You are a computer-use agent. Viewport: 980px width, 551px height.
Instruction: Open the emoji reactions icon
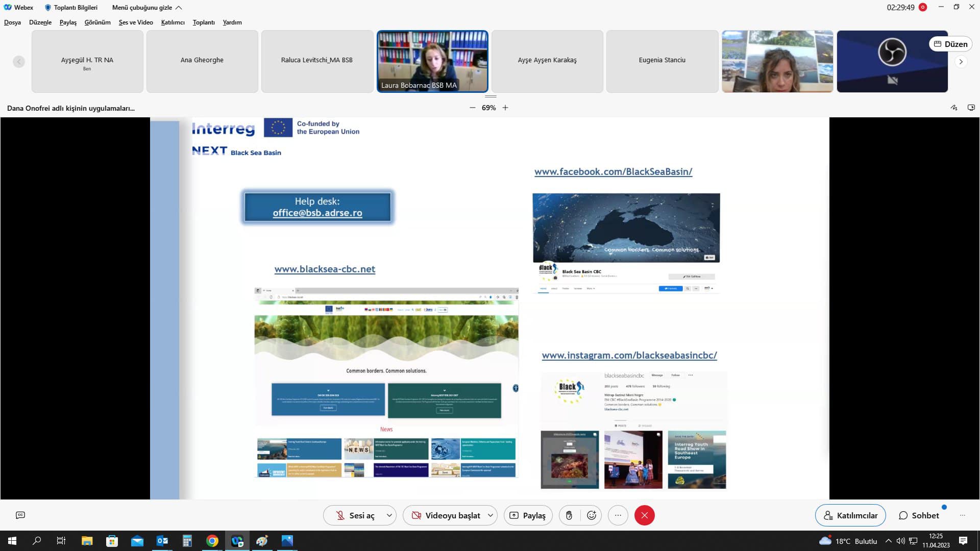pyautogui.click(x=592, y=515)
